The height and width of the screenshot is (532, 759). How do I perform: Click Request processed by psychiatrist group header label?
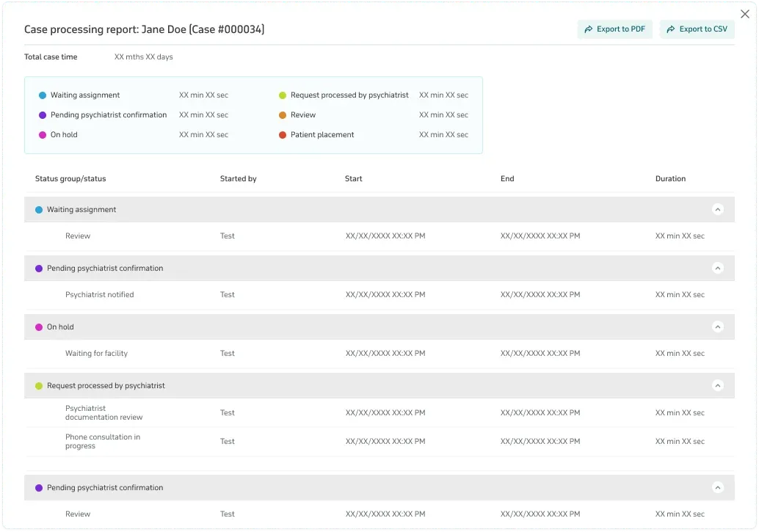(x=106, y=386)
